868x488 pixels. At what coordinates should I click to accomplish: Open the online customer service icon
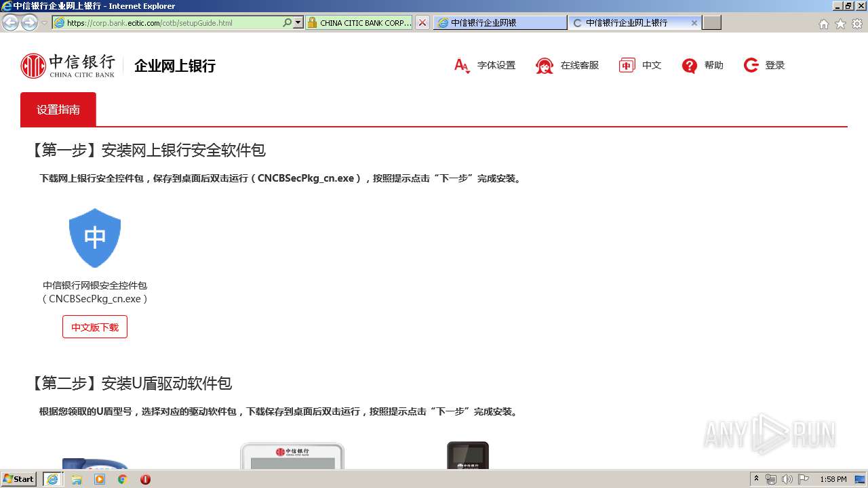pyautogui.click(x=545, y=66)
